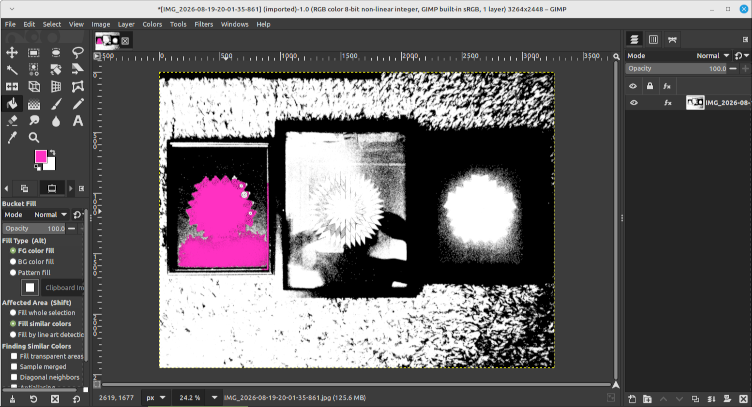Select the Gradient tool
752x407 pixels.
pos(34,104)
